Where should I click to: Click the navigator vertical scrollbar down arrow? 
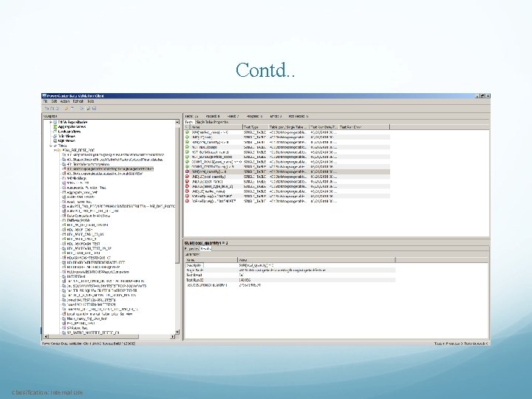(177, 332)
